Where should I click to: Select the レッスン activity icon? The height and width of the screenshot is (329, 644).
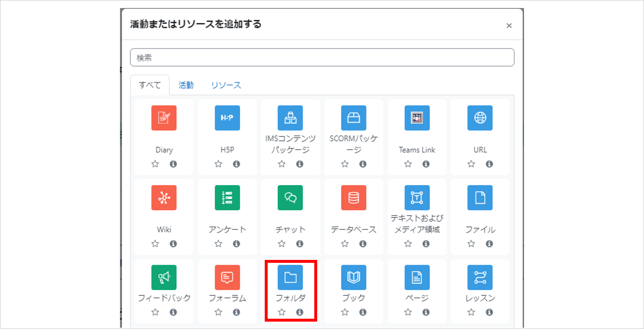[480, 277]
